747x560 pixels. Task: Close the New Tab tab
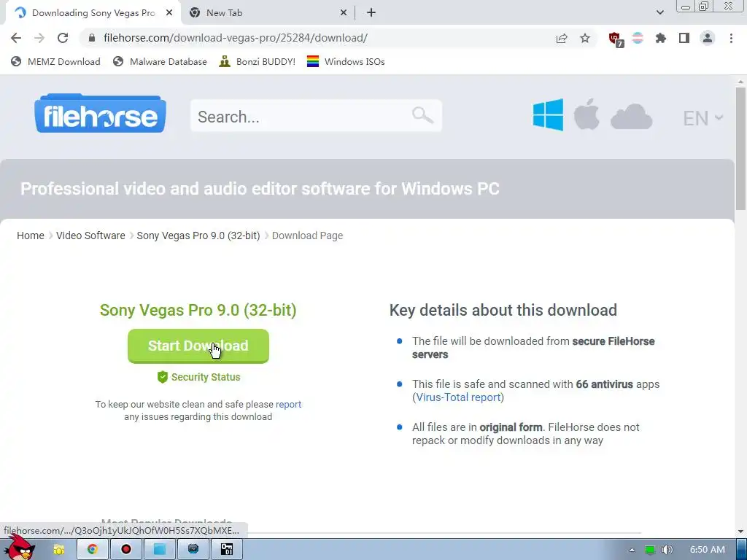click(344, 13)
